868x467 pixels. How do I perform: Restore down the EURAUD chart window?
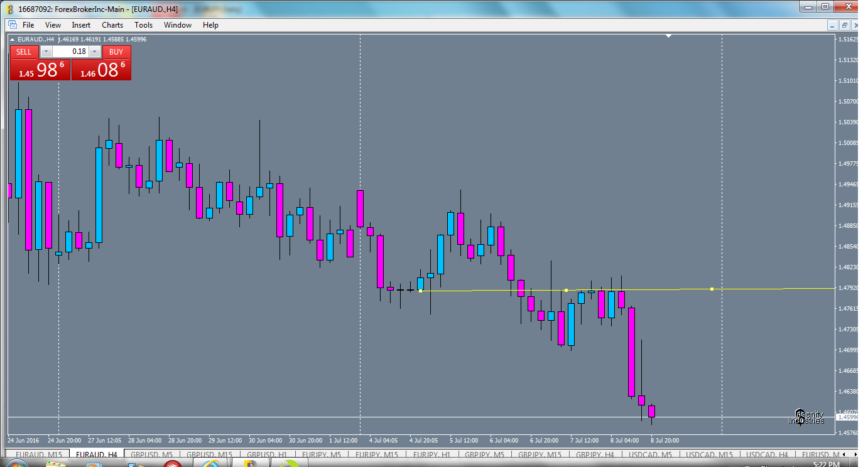[x=844, y=24]
